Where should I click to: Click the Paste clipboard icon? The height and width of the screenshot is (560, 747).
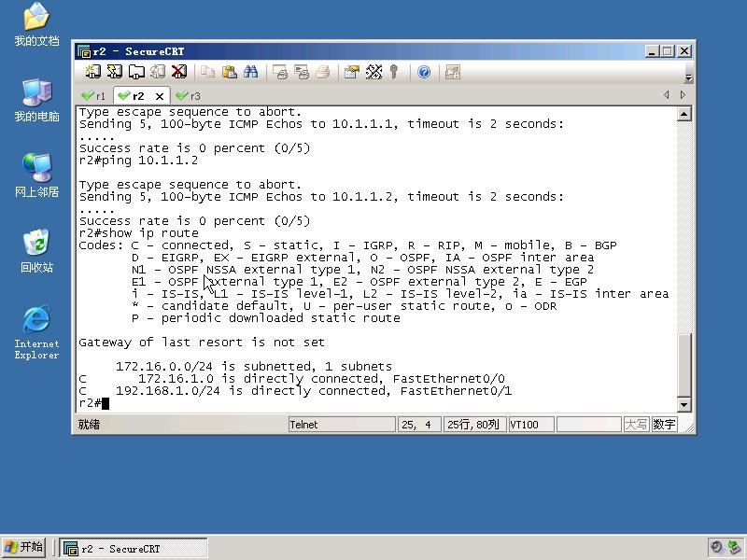230,72
